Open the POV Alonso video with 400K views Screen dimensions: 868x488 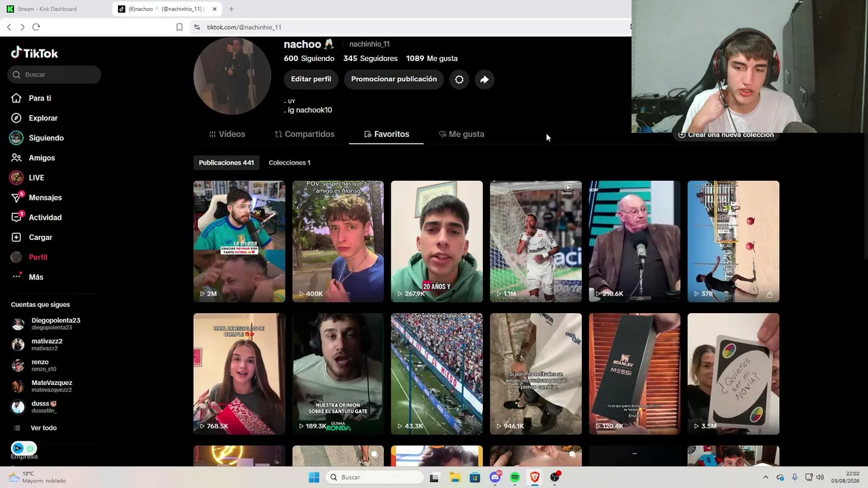pos(338,241)
